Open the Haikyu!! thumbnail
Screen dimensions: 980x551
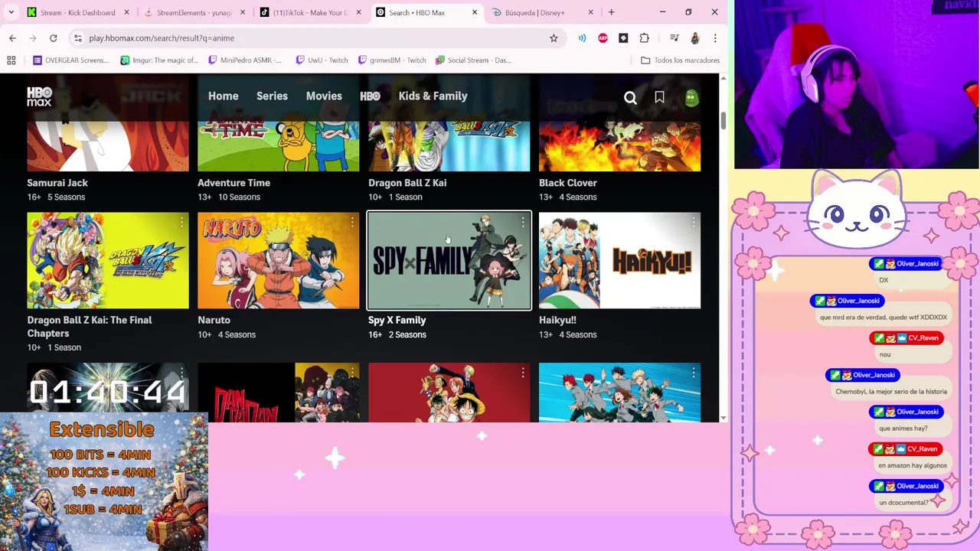point(619,261)
